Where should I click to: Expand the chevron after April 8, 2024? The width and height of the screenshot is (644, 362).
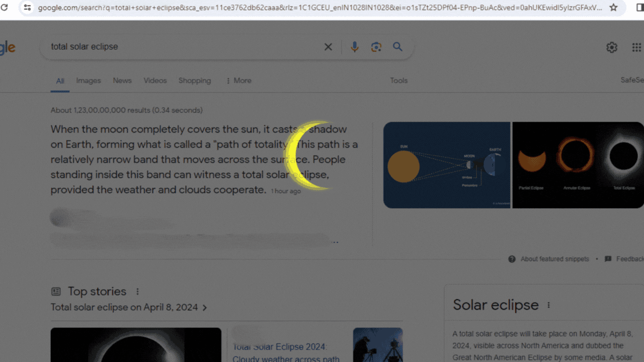(204, 308)
